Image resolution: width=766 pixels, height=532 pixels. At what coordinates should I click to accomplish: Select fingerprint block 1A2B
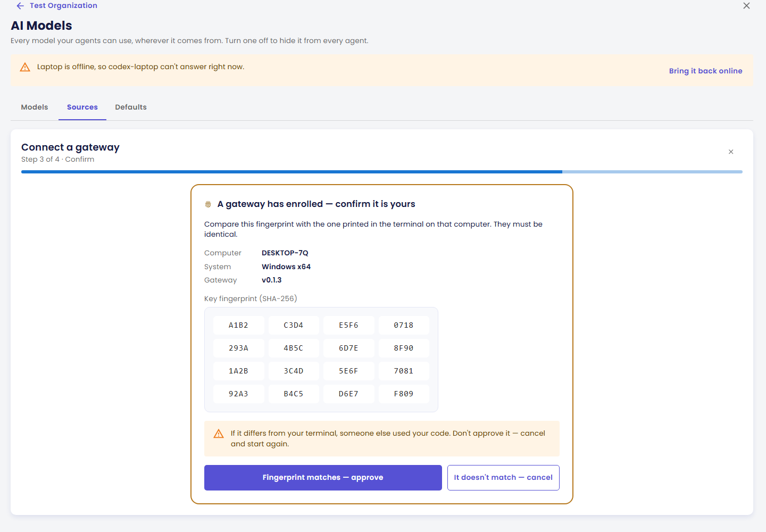point(238,371)
